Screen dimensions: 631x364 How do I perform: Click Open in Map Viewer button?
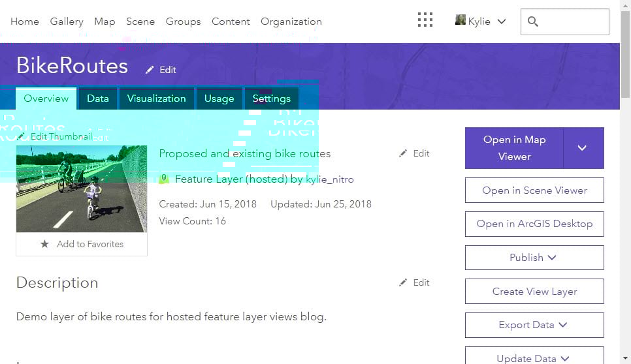pos(514,148)
